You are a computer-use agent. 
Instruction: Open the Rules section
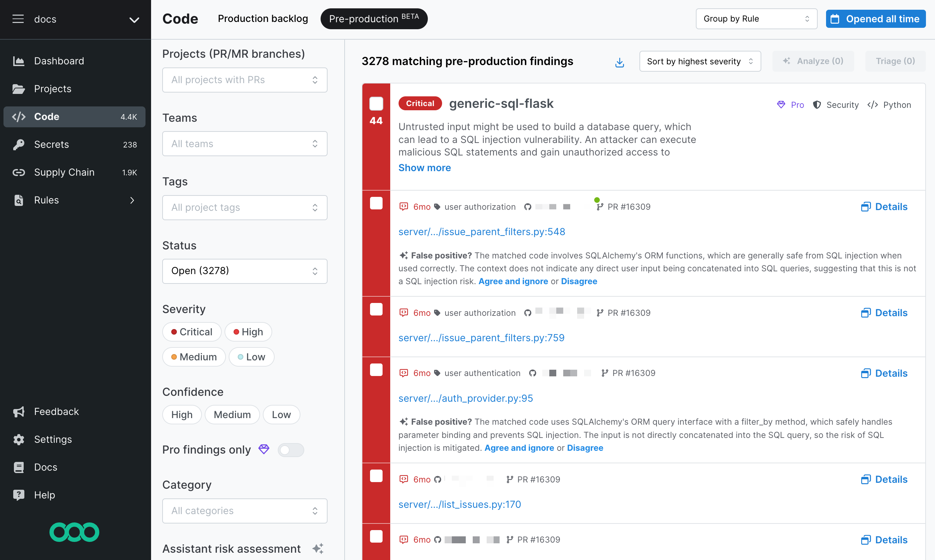point(46,200)
